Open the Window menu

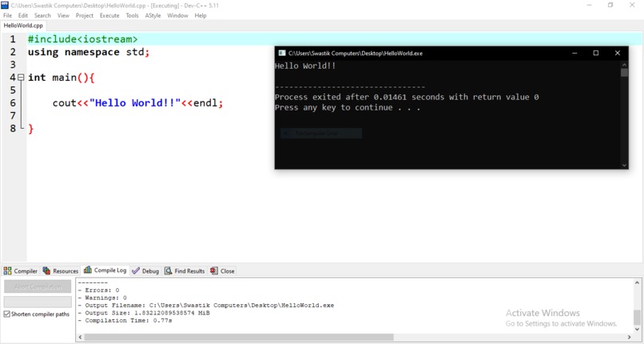[177, 16]
